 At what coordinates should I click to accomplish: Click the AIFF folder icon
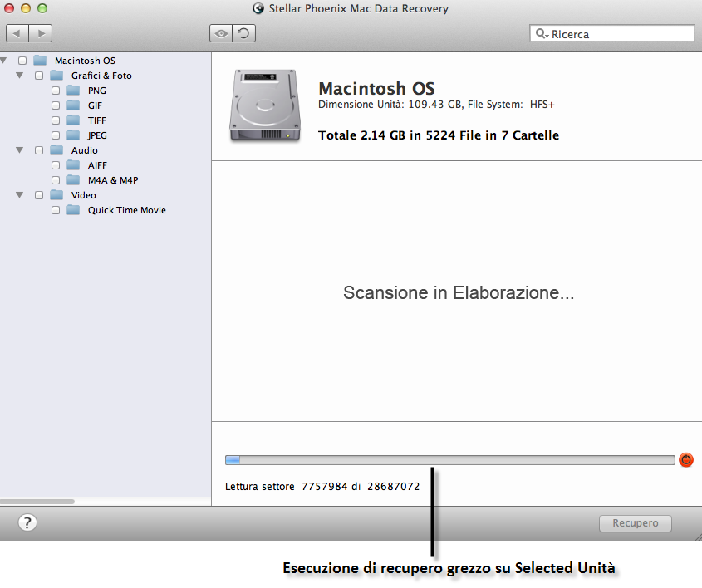73,165
